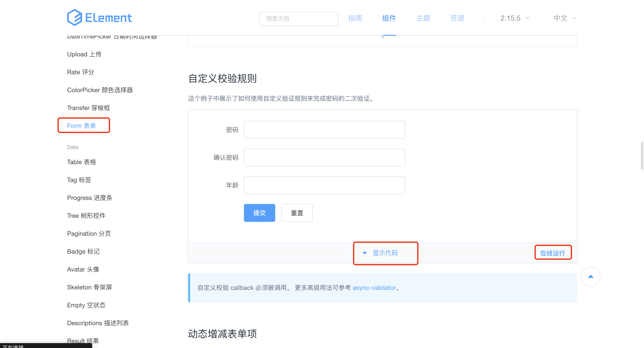Click the 密码 password input field
This screenshot has height=348, width=644.
pos(324,129)
